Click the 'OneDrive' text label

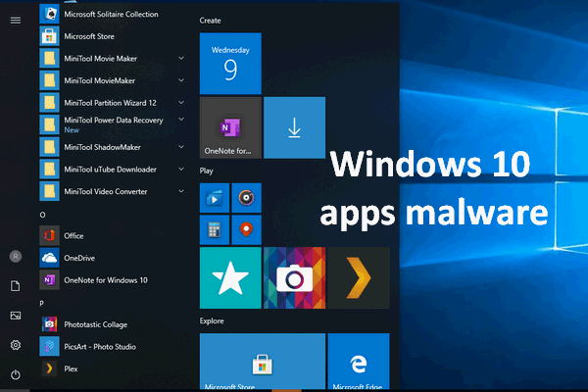(x=79, y=258)
